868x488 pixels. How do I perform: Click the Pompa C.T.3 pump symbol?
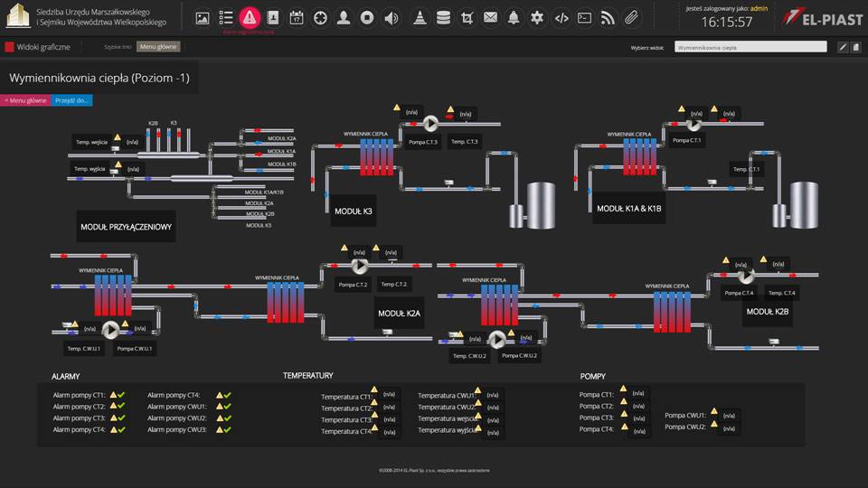click(x=430, y=123)
